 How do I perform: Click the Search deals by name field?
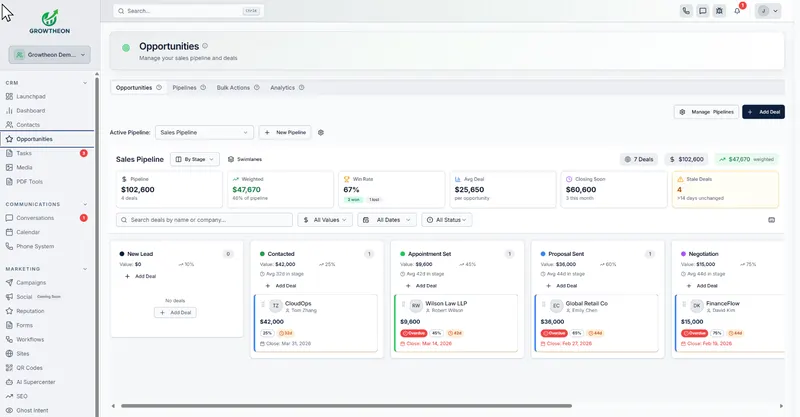[205, 220]
